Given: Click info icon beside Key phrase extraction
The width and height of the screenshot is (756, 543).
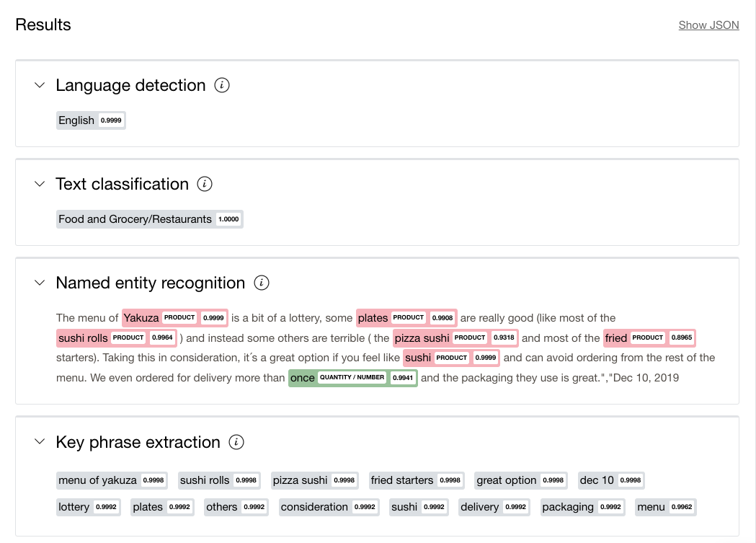Looking at the screenshot, I should point(236,442).
